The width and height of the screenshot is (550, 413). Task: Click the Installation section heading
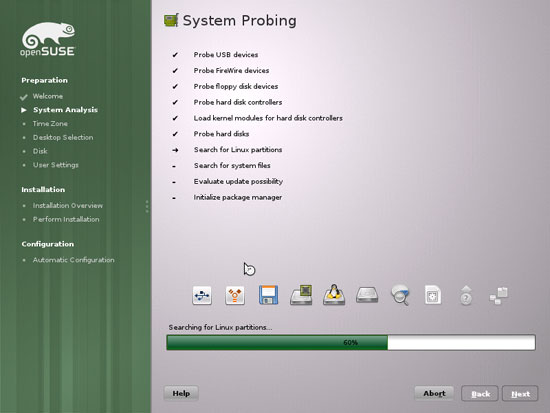43,189
